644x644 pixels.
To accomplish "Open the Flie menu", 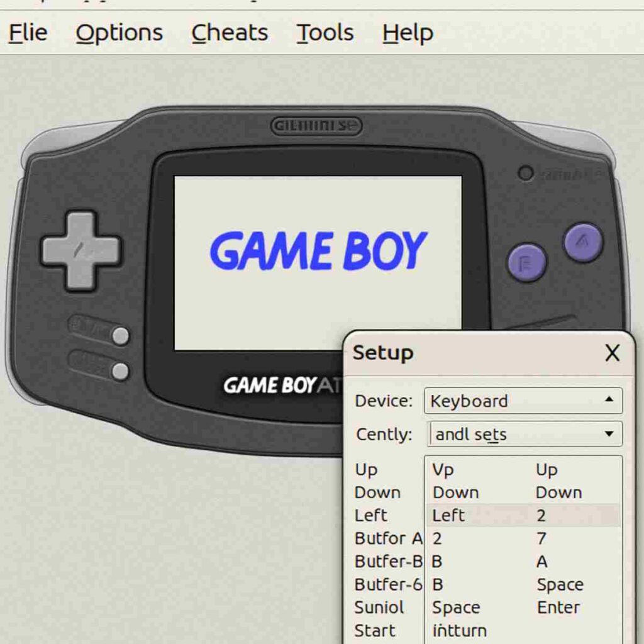I will click(28, 33).
